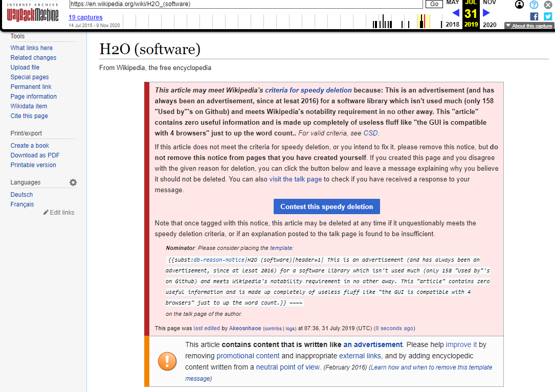Click the capture sparkline graph
The width and height of the screenshot is (555, 392).
[283, 21]
